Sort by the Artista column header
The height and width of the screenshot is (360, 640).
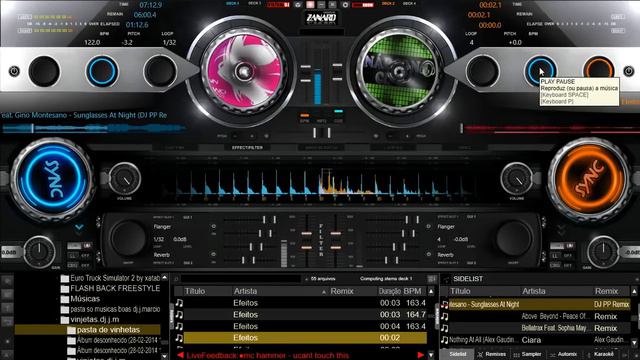(246, 291)
